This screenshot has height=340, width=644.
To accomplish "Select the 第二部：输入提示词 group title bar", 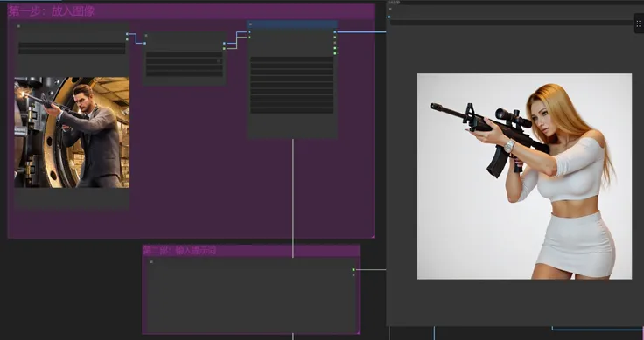I will pos(251,251).
